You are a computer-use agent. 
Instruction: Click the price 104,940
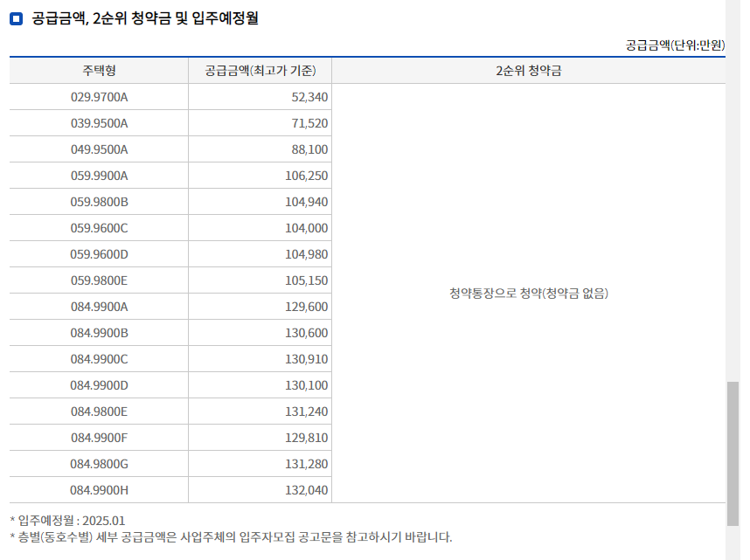[x=307, y=203]
